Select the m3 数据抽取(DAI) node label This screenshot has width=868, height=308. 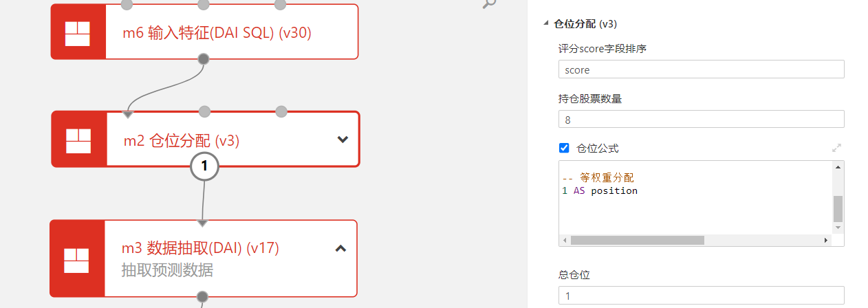(x=200, y=248)
